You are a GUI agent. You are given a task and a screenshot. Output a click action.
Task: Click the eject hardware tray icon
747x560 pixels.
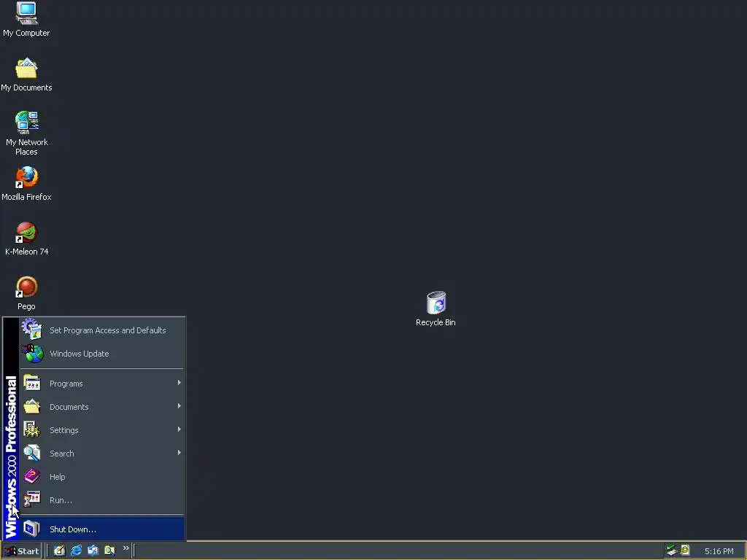[672, 551]
